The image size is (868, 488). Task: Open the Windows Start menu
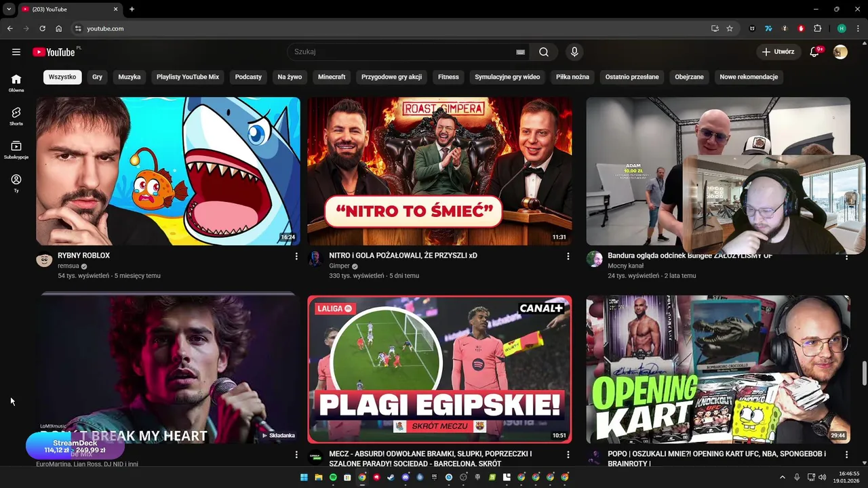(x=304, y=477)
